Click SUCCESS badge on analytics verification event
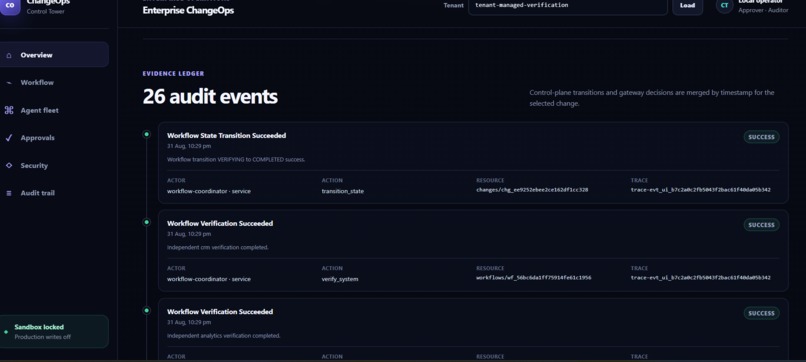 (x=761, y=313)
